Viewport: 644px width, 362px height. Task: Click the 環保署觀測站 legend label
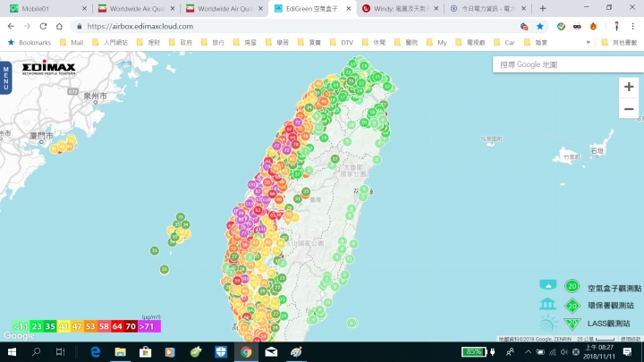coord(610,306)
